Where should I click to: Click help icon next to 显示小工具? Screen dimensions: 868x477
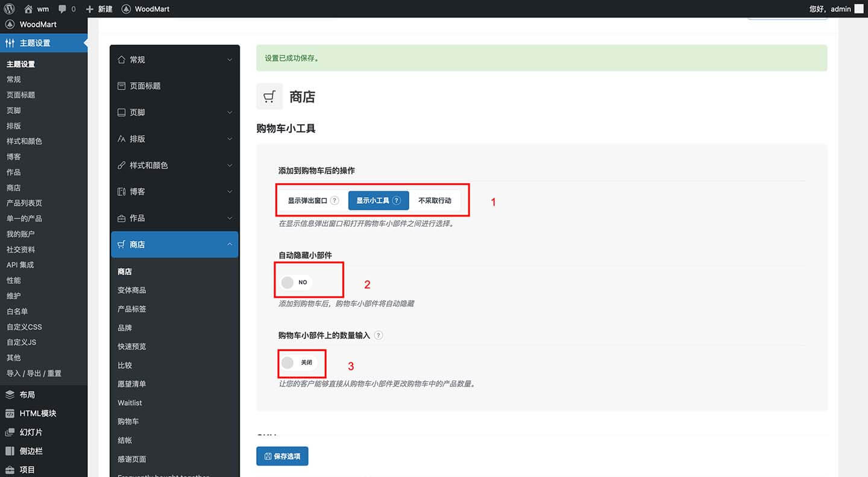pos(397,200)
